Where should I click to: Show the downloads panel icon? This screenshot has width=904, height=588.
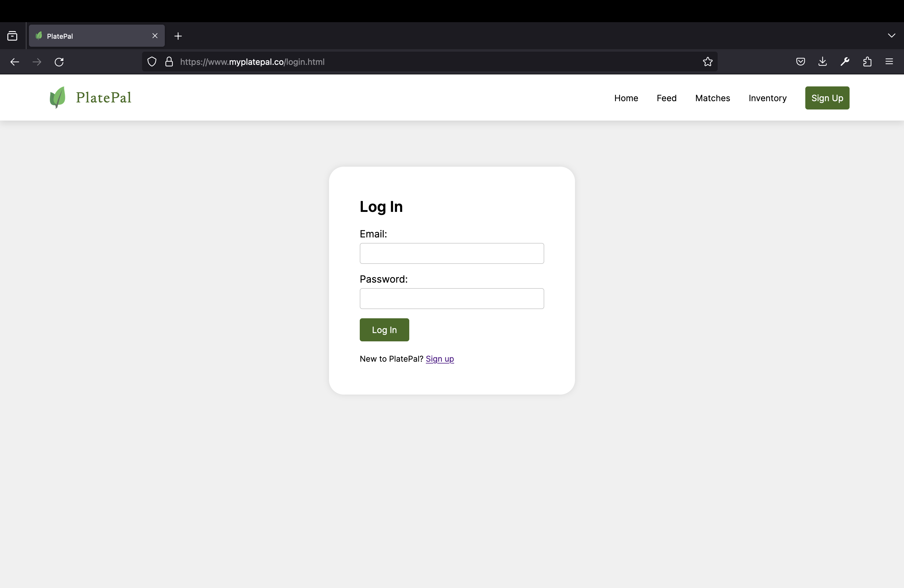(x=822, y=62)
